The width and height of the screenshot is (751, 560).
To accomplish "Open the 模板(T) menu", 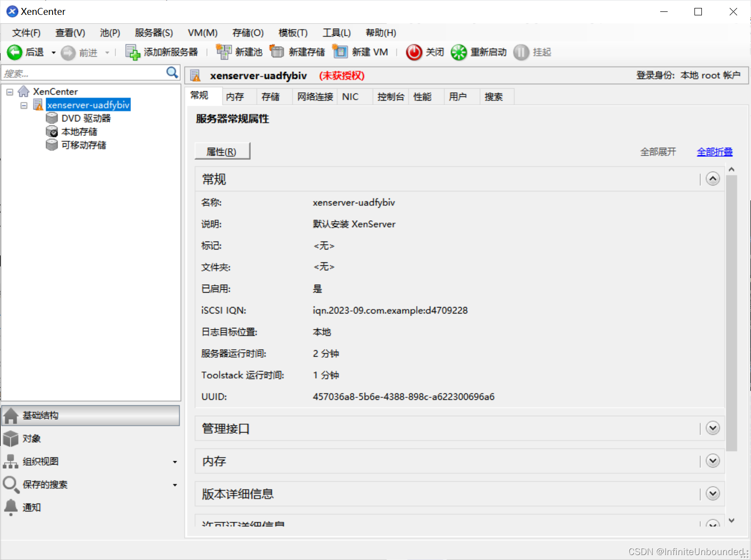I will point(293,33).
